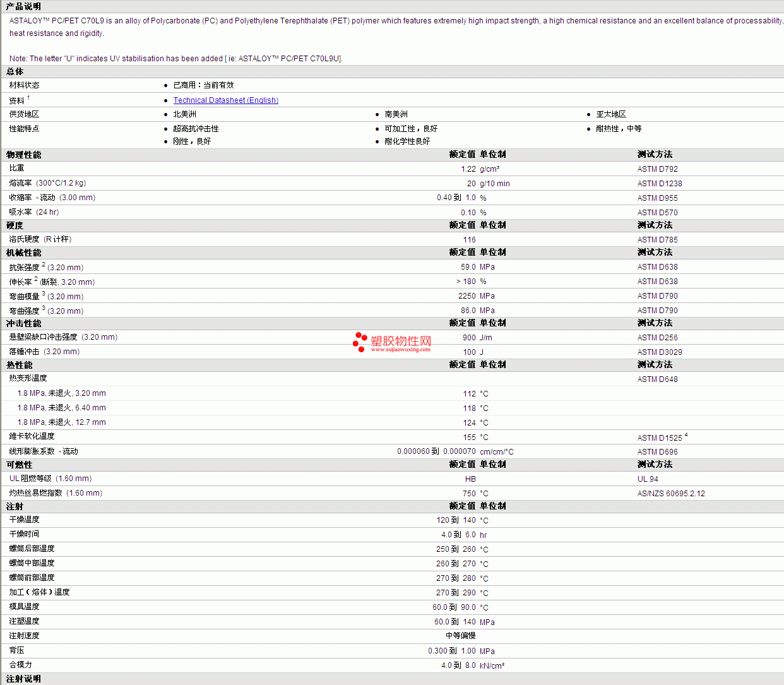Click the '物理性能' section header
Screen dimensions: 784x685
tap(24, 155)
